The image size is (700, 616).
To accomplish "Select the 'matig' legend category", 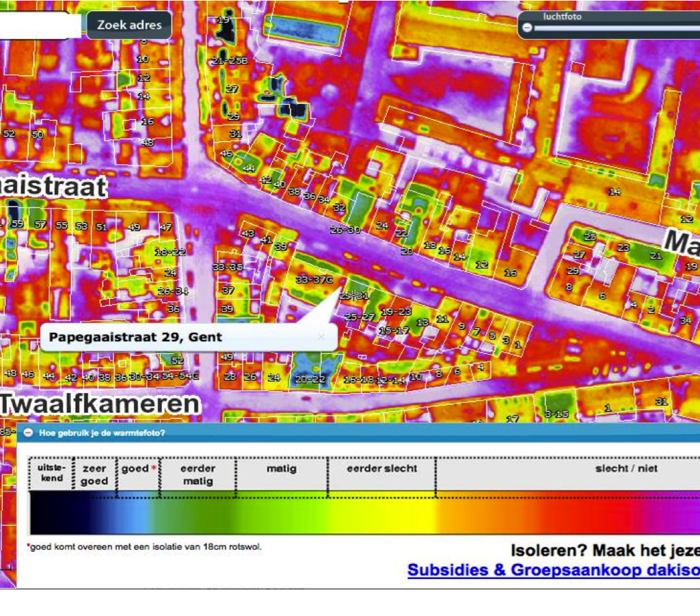I will (x=281, y=469).
